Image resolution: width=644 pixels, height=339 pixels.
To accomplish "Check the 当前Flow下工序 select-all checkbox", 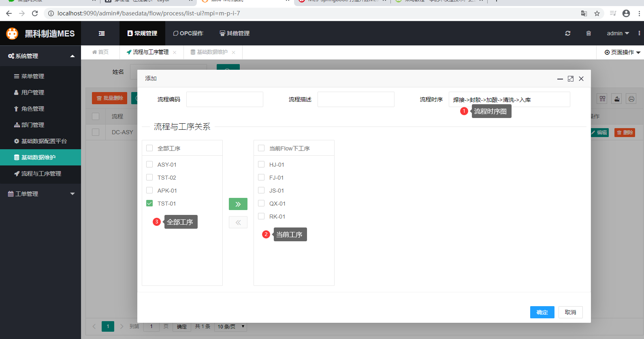I will pyautogui.click(x=261, y=148).
